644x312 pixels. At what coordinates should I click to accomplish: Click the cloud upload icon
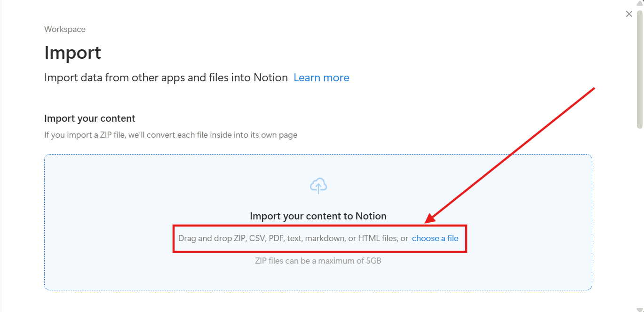[x=319, y=185]
